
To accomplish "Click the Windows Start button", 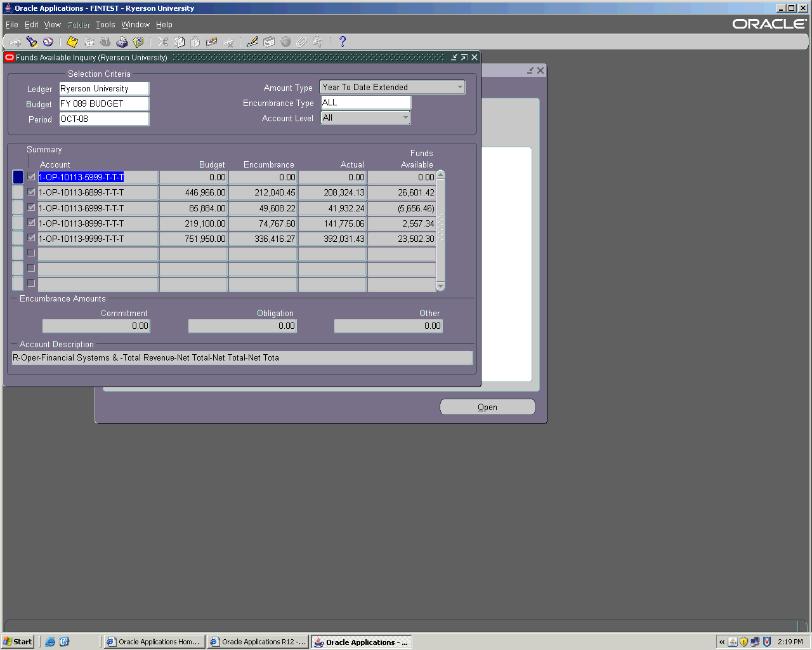I will 18,642.
